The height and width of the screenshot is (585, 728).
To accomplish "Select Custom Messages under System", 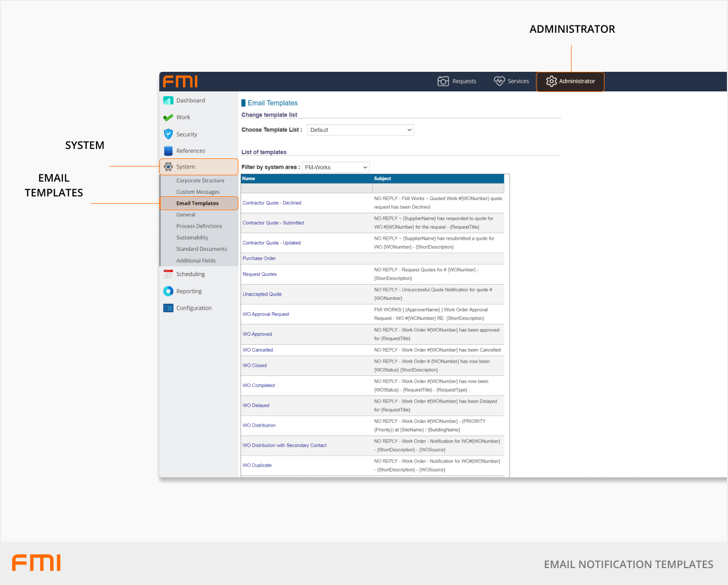I will tap(198, 192).
